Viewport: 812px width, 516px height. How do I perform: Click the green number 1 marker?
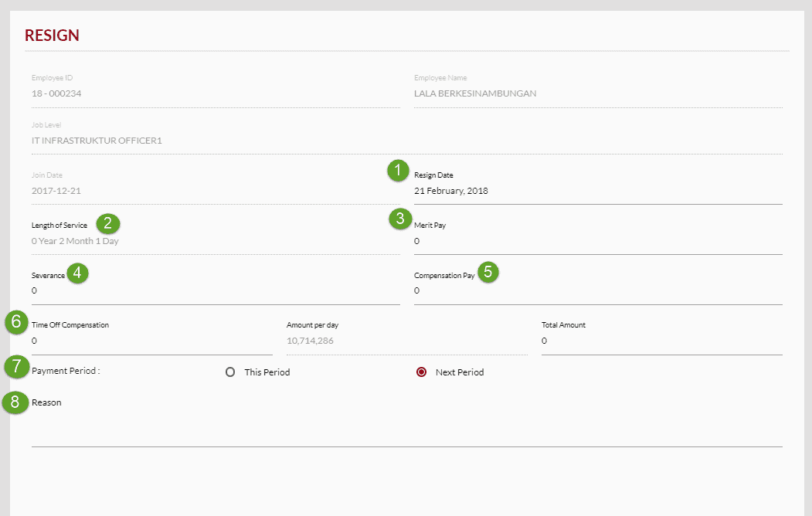[x=398, y=171]
